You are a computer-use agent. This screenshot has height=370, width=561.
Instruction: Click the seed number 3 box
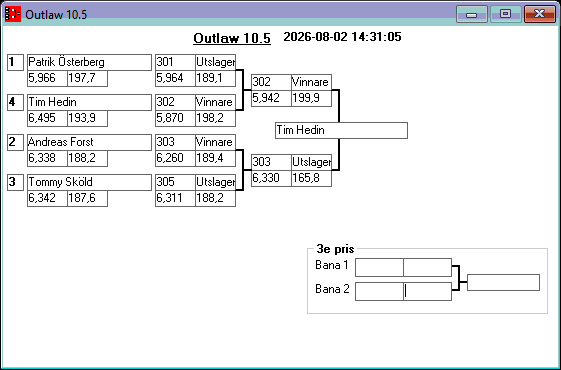coord(15,182)
